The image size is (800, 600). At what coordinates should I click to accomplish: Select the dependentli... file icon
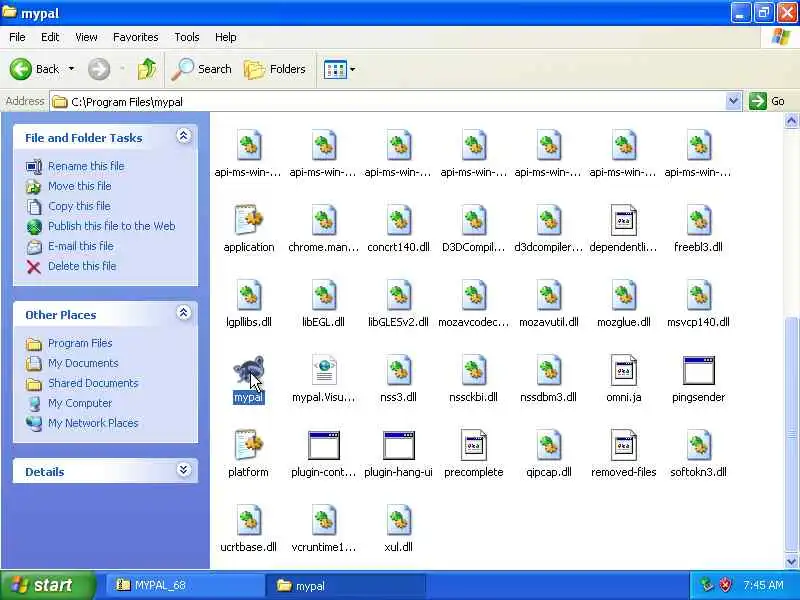click(623, 220)
